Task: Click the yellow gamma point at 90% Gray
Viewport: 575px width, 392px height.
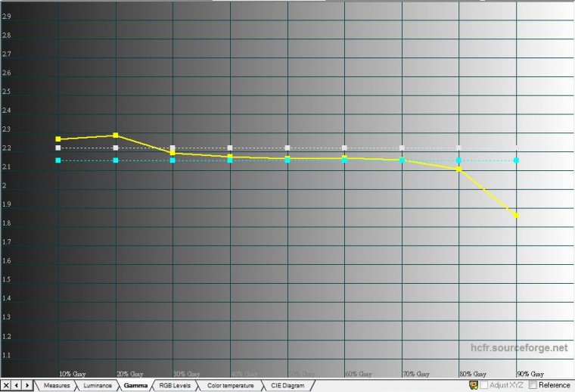Action: pos(516,216)
